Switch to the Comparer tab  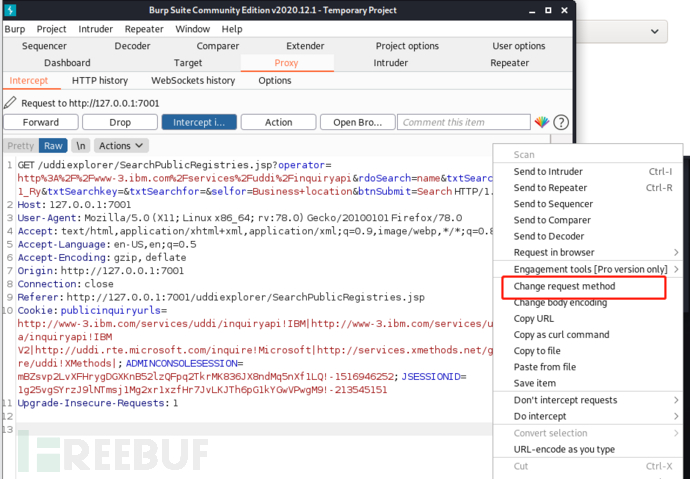tap(217, 46)
